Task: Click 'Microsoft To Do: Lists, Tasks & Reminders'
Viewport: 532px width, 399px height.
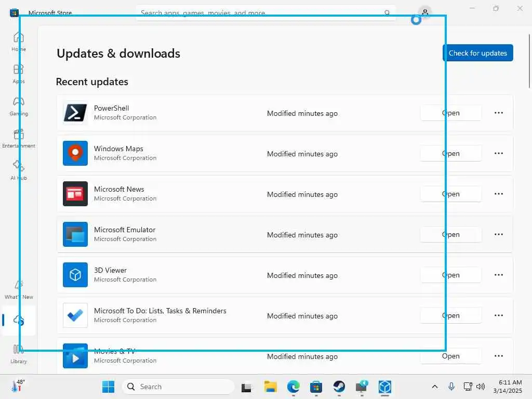Action: [160, 311]
